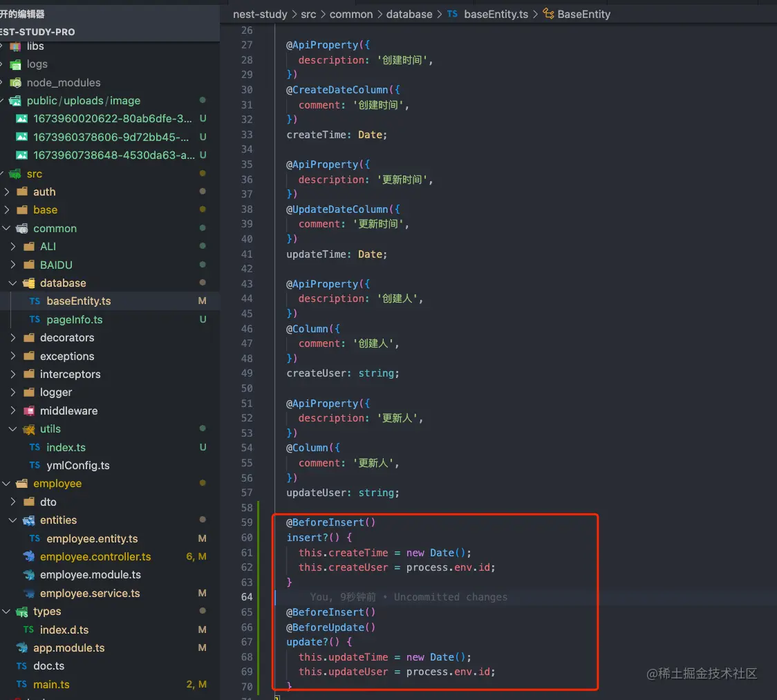Click the utils folder icon

click(29, 429)
